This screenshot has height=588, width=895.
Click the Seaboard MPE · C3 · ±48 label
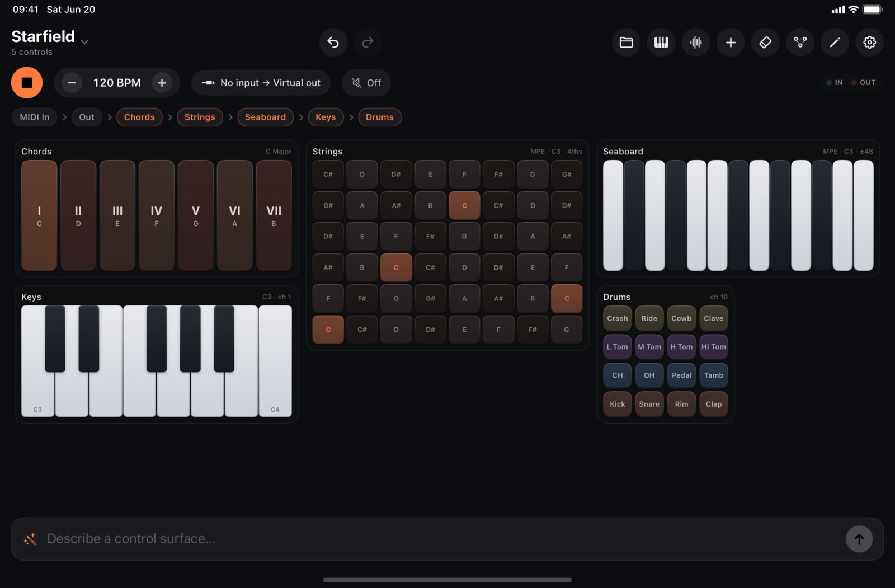[x=848, y=152]
